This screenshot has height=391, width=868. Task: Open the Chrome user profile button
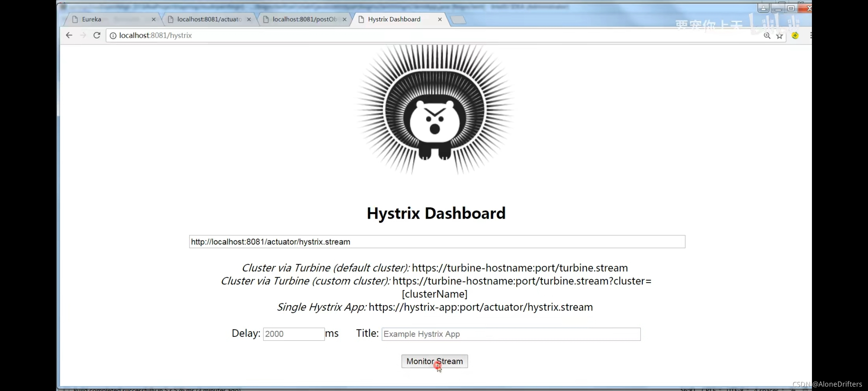(763, 8)
